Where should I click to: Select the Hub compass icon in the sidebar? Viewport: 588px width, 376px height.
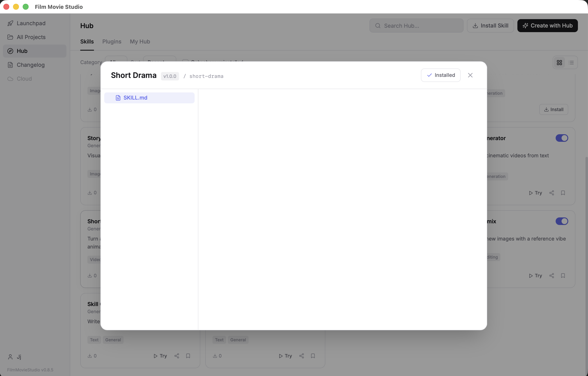point(10,51)
